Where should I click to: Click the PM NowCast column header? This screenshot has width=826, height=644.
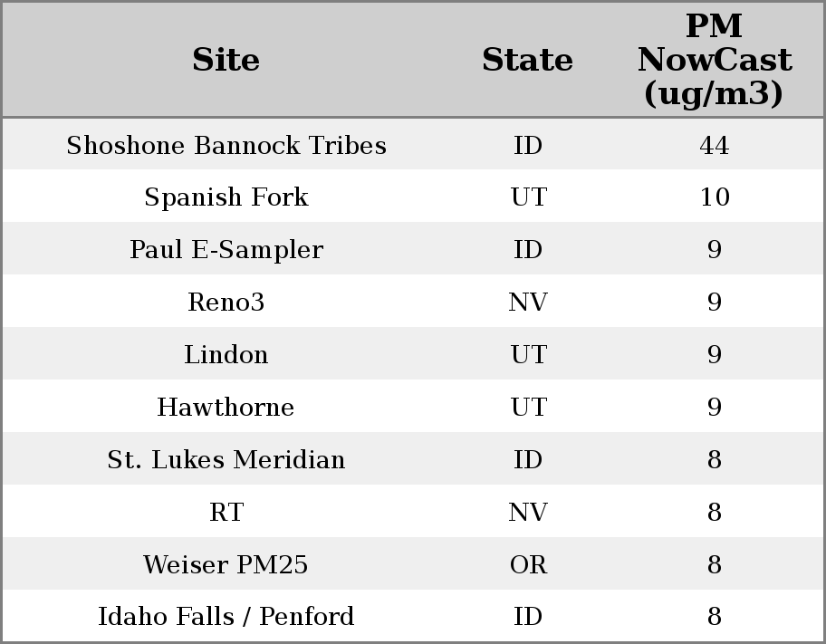tap(714, 60)
